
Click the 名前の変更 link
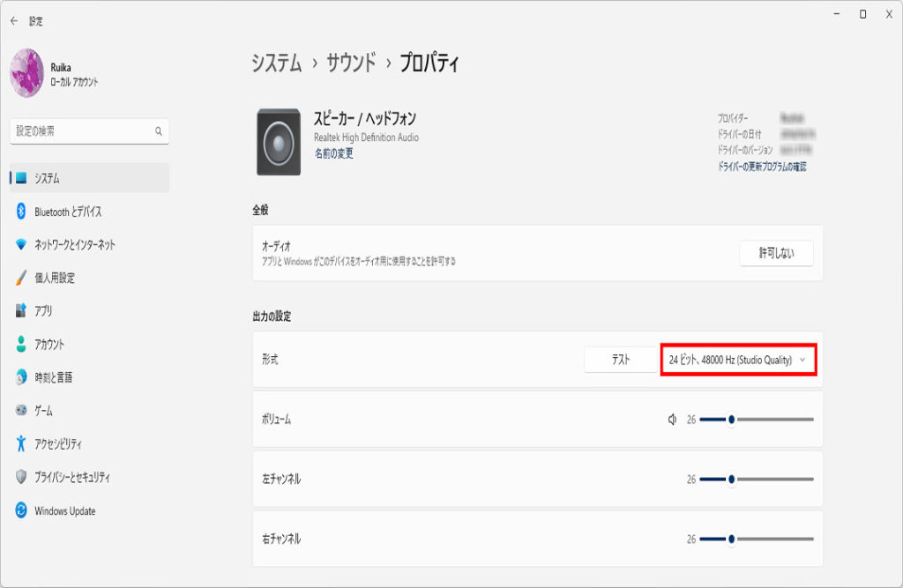pyautogui.click(x=333, y=153)
